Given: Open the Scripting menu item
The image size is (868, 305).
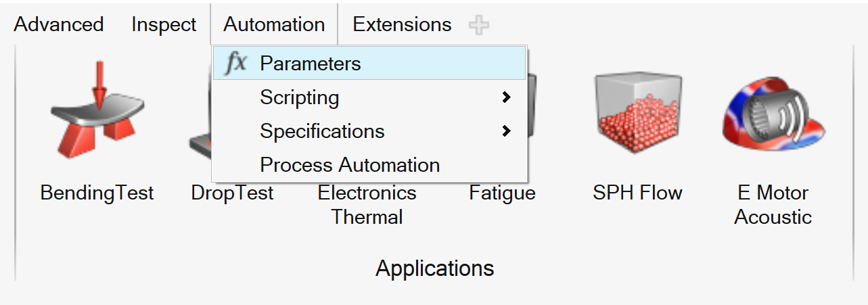Looking at the screenshot, I should coord(300,97).
